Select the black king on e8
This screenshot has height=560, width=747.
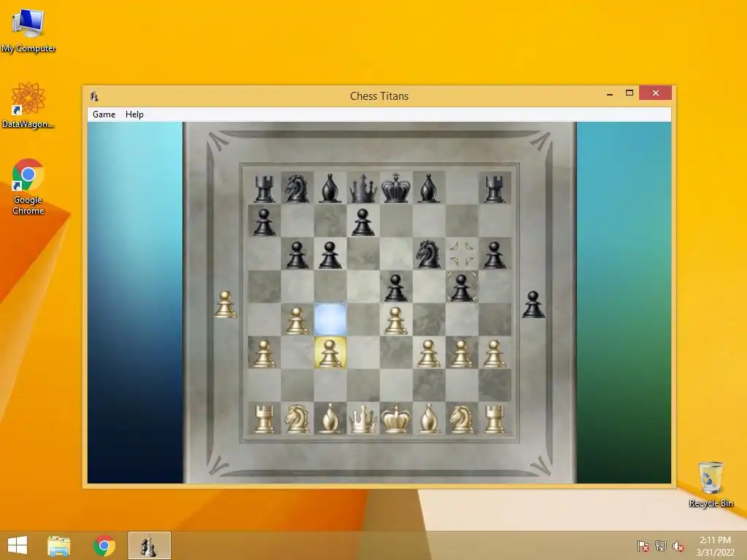(x=395, y=189)
